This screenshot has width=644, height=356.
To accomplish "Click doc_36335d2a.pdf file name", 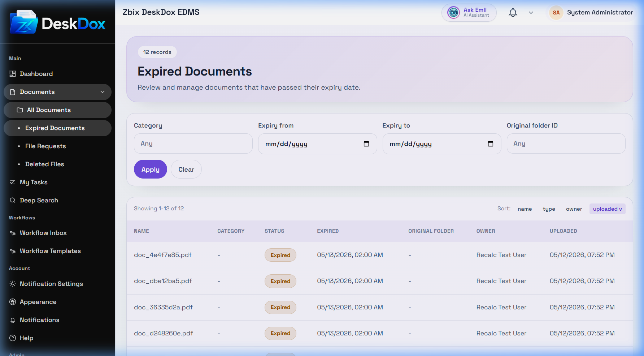I will 163,307.
